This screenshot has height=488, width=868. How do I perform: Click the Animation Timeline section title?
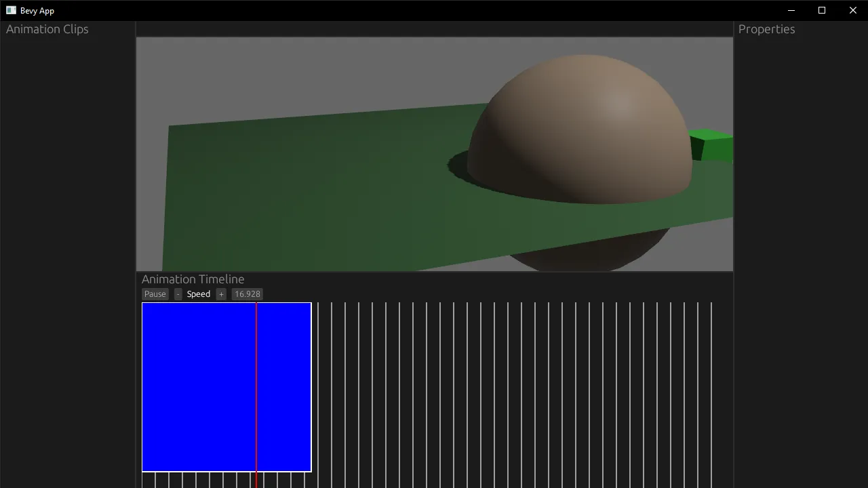point(193,279)
